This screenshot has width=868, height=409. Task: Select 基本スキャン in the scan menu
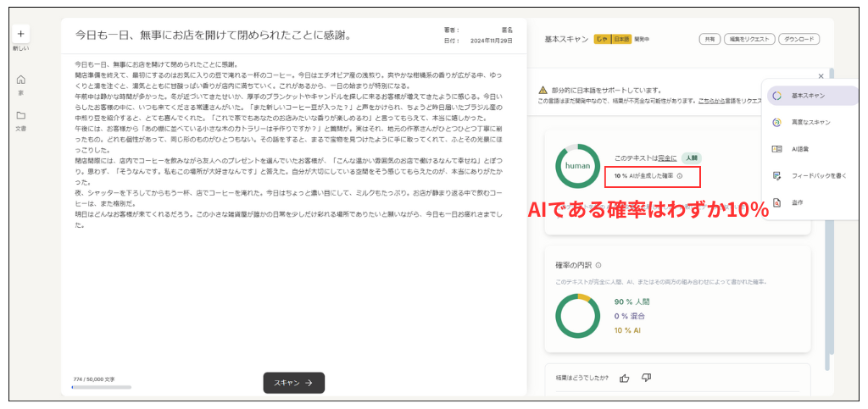pos(812,96)
